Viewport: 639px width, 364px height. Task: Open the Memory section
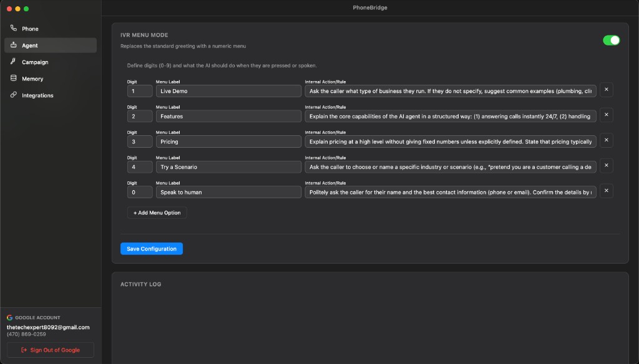(x=51, y=79)
